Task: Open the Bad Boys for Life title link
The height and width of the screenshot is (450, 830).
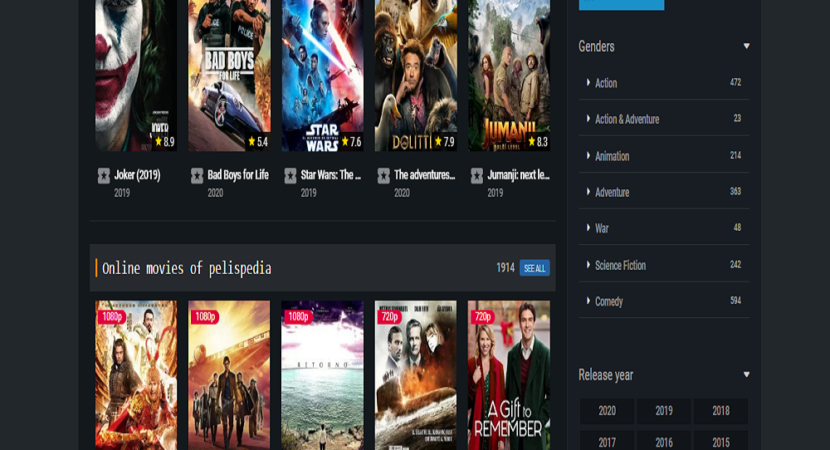Action: [x=238, y=175]
